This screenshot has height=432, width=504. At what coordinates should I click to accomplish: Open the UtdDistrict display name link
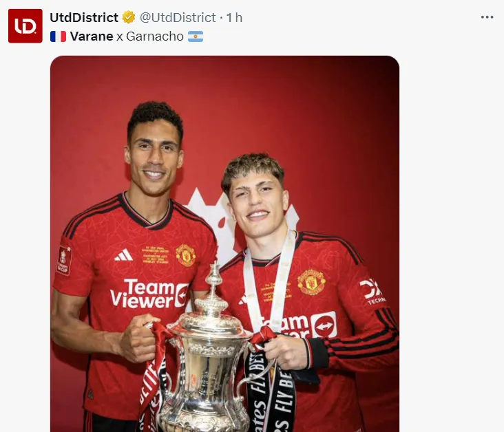pyautogui.click(x=84, y=17)
